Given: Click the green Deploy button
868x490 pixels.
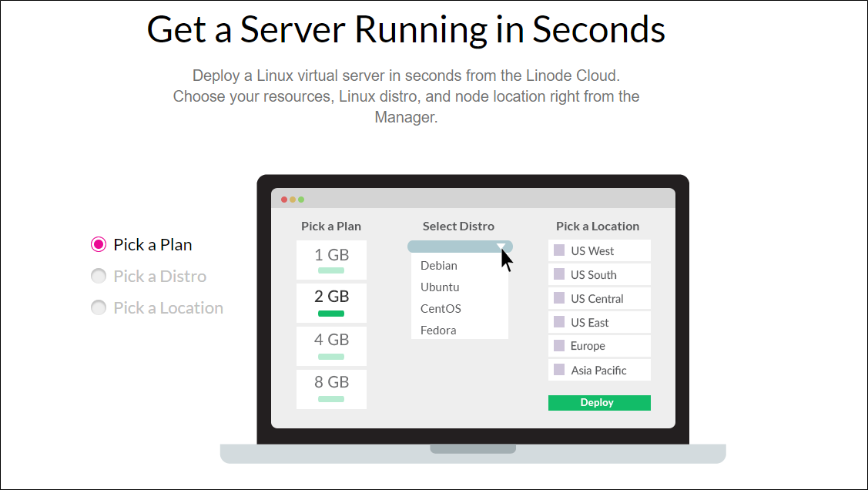Looking at the screenshot, I should point(598,402).
